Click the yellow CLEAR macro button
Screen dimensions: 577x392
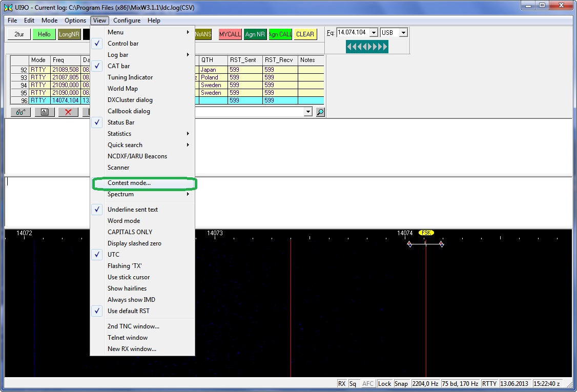(305, 34)
